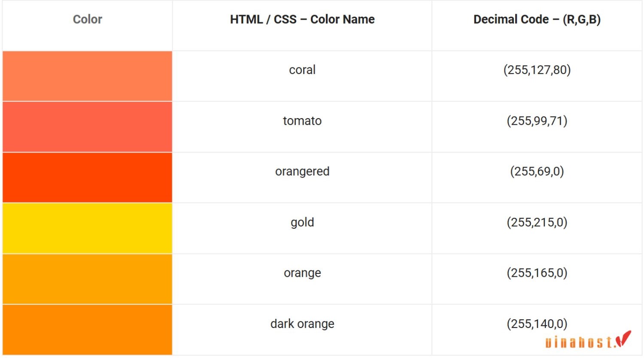Screen dimensions: 644x358
Task: Click the orange color swatch
Action: (x=87, y=279)
